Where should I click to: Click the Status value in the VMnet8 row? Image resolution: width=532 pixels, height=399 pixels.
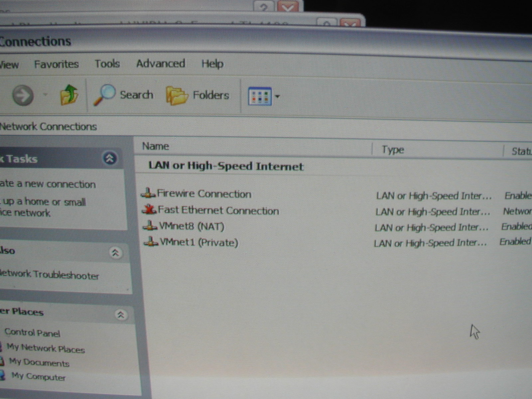[x=516, y=227]
